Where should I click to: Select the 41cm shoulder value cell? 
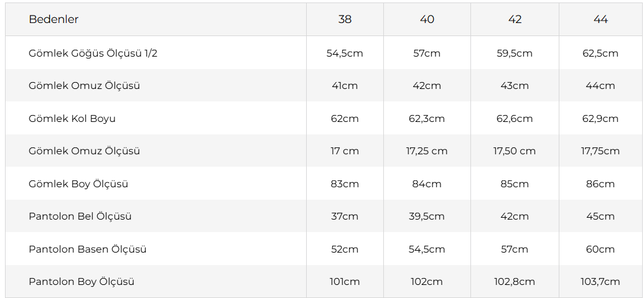coord(345,86)
